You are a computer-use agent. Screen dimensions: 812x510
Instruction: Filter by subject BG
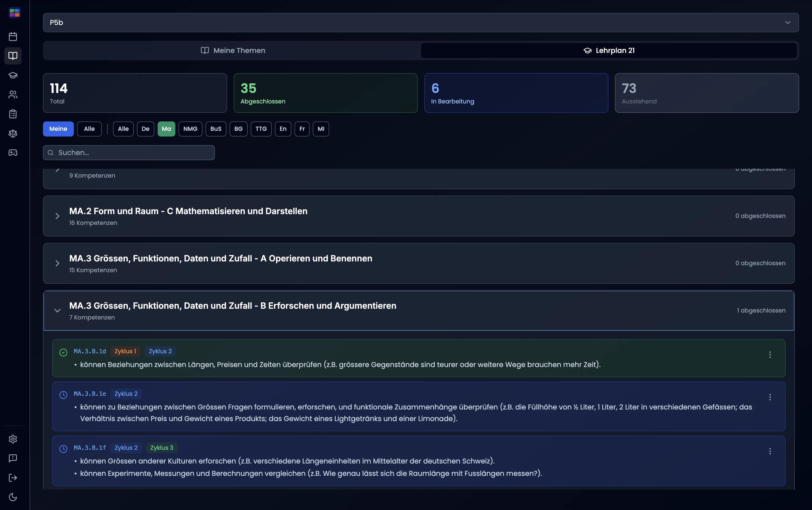coord(239,129)
